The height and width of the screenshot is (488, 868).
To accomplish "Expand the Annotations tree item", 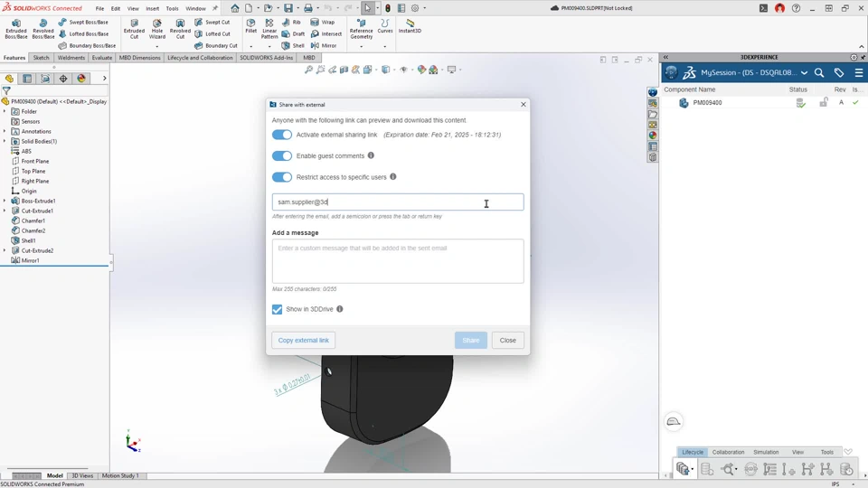I will (x=5, y=131).
